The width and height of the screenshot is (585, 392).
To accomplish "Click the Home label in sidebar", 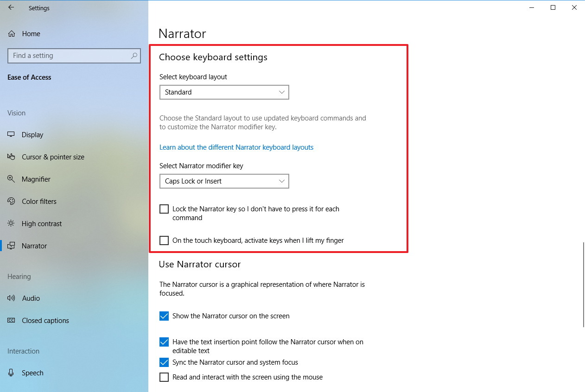I will (x=31, y=34).
